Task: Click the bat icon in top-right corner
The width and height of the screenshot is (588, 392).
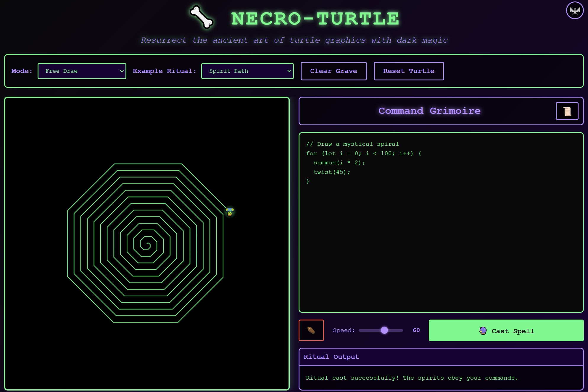Action: [x=574, y=11]
